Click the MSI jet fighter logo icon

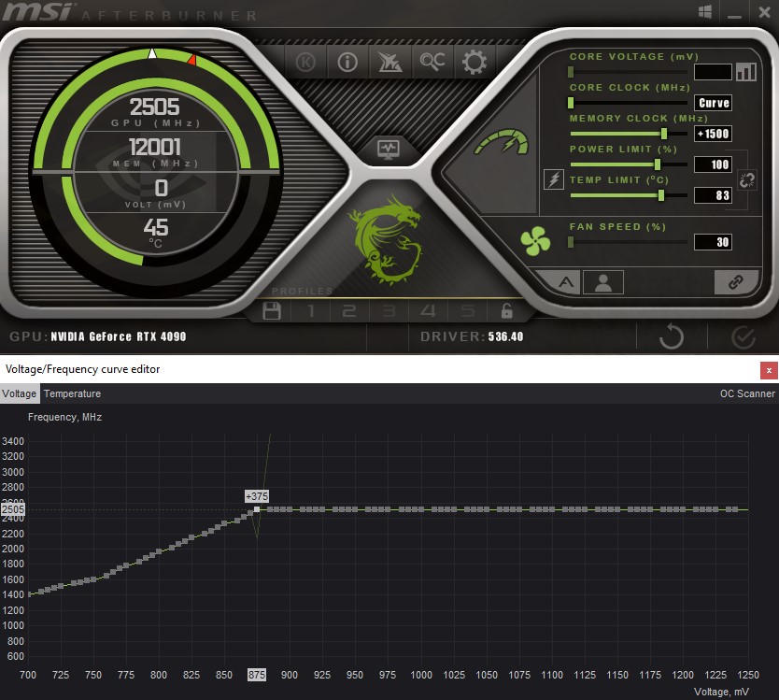[389, 62]
